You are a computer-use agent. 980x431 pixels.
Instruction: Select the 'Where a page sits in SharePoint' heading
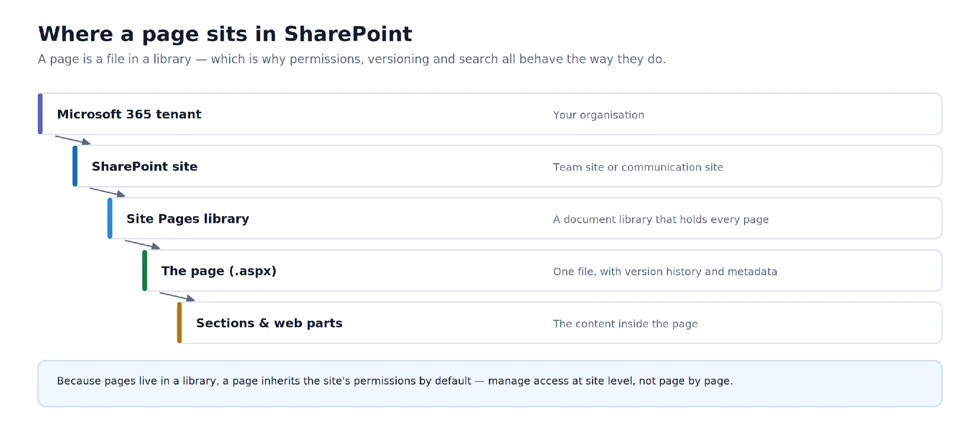(x=225, y=34)
